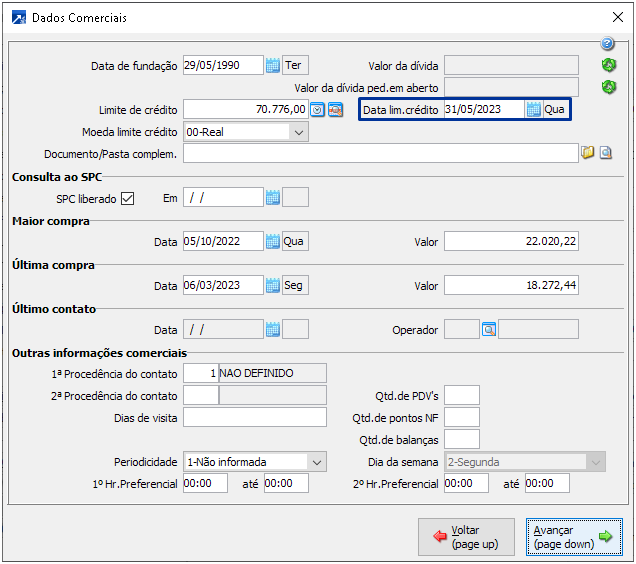Viewport: 636px width, 564px height.
Task: Expand the Dia da semana dropdown
Action: tap(597, 462)
